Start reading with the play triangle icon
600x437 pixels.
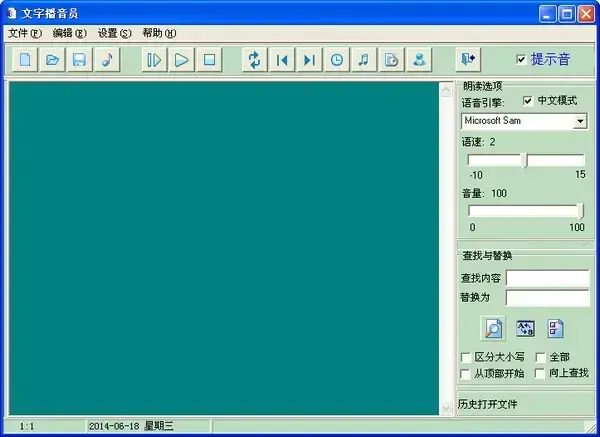[x=182, y=60]
